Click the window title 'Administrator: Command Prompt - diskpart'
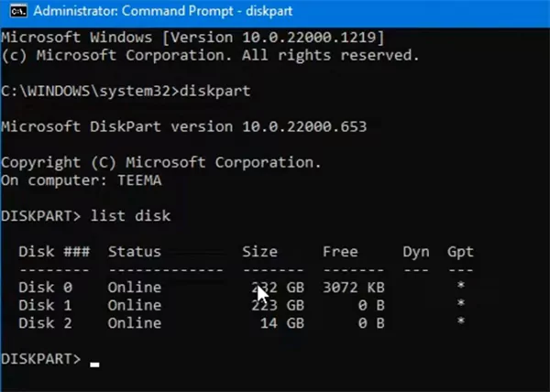The width and height of the screenshot is (550, 392). (163, 11)
